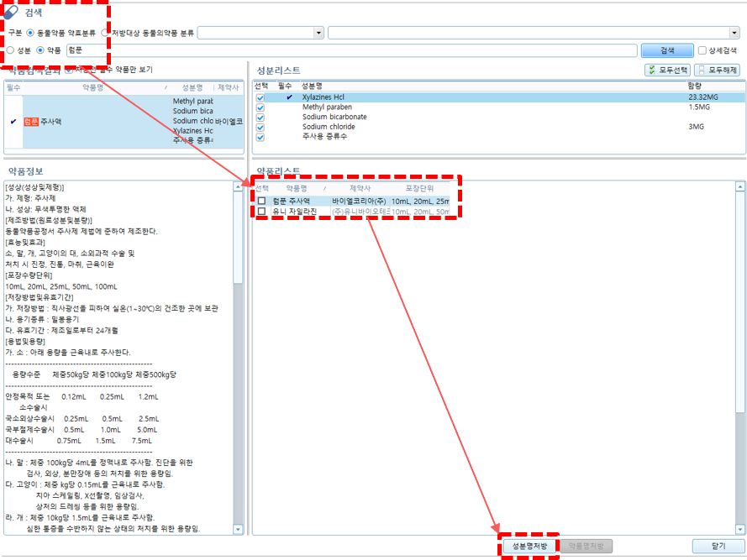Uncheck the Methyl paraben ingredient checkbox

pyautogui.click(x=260, y=107)
